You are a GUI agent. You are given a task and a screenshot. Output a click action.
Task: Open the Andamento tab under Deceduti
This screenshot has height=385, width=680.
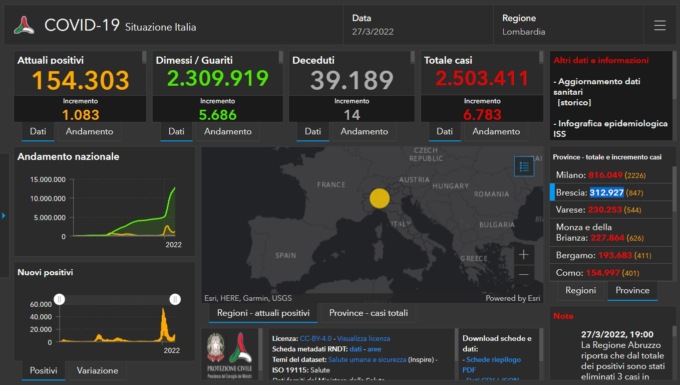click(x=364, y=131)
